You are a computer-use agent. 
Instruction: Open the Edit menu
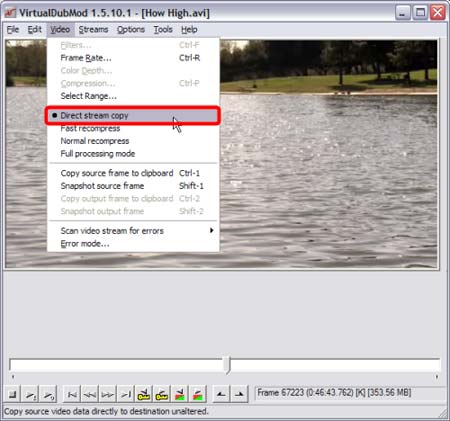[35, 30]
